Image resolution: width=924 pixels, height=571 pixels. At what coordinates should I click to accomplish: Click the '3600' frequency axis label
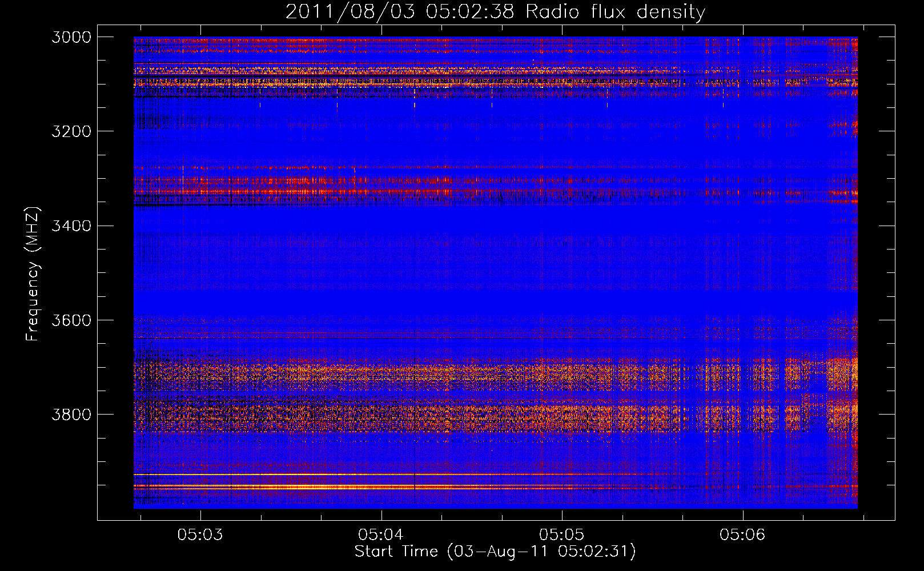[71, 320]
